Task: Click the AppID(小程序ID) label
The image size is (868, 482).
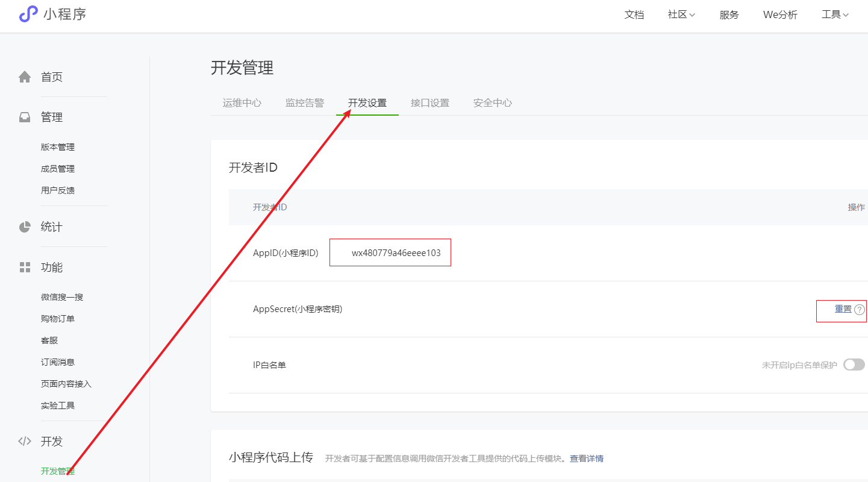Action: click(x=286, y=253)
